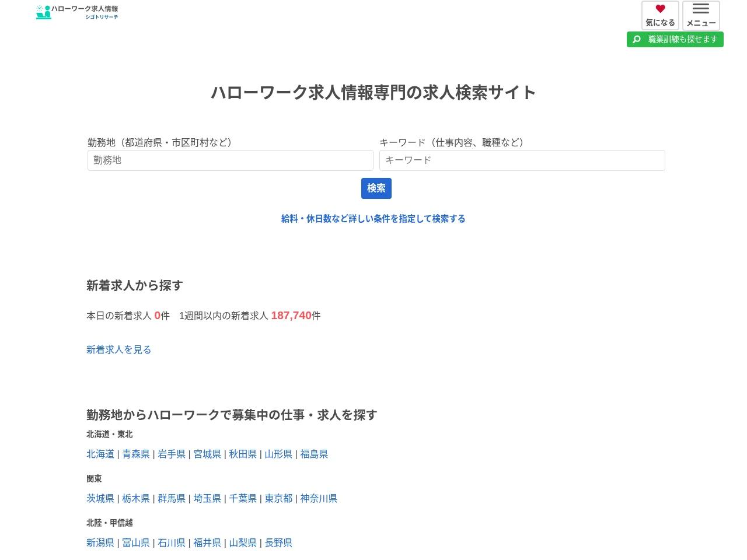
Task: Select 山梨県 prefecture link
Action: (x=243, y=542)
